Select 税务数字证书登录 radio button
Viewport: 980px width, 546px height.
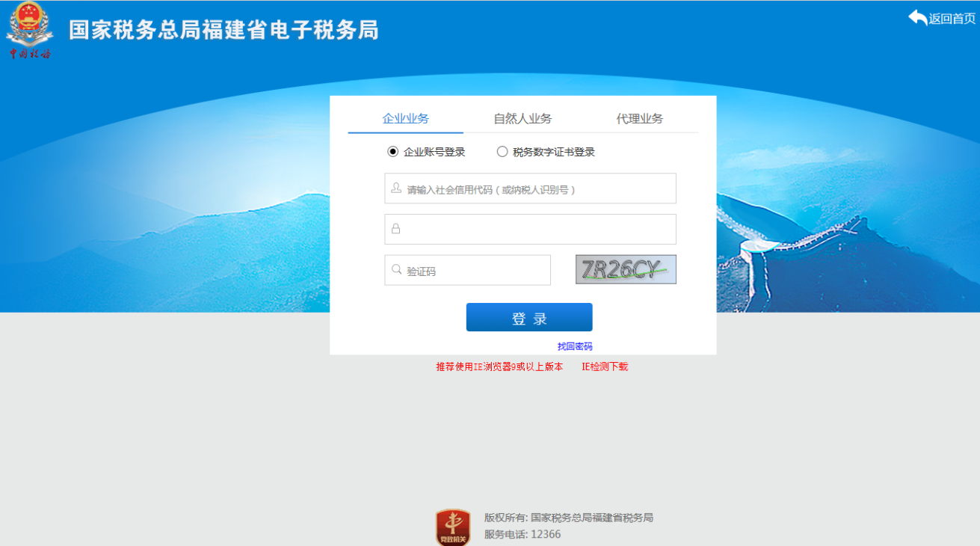(502, 152)
